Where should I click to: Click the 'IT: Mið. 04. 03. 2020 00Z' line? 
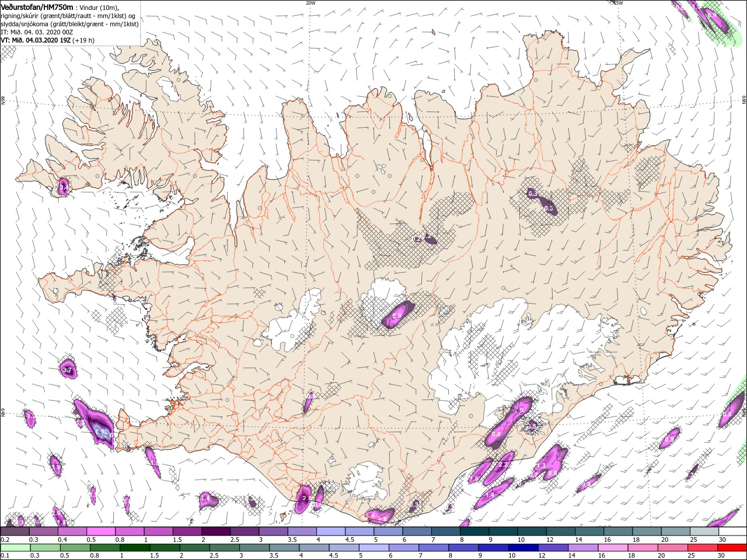(37, 32)
